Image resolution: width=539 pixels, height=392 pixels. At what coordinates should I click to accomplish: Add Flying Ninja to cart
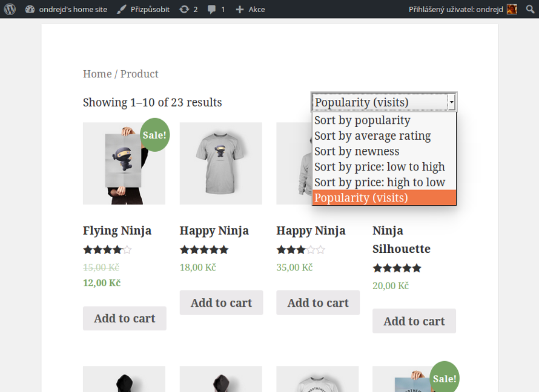pyautogui.click(x=124, y=319)
